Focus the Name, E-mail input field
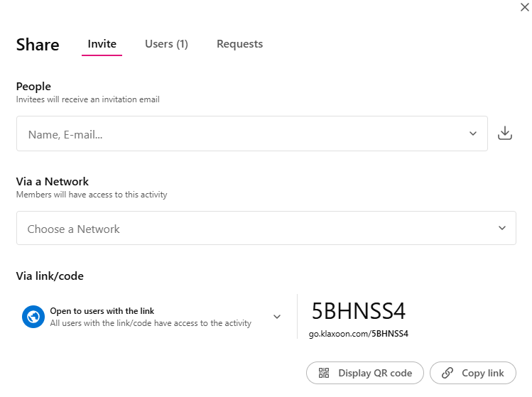This screenshot has width=532, height=397. [241, 134]
